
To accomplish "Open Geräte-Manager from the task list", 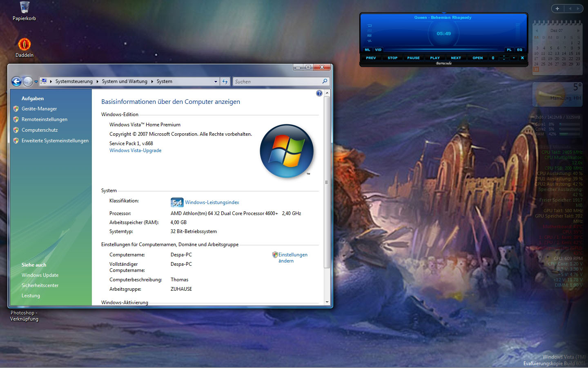I will coord(39,109).
